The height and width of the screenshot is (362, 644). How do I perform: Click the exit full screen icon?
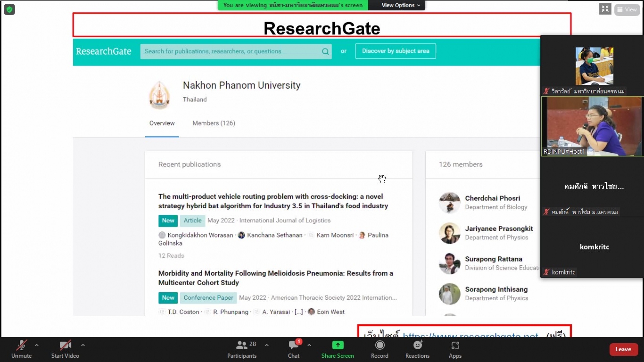605,9
